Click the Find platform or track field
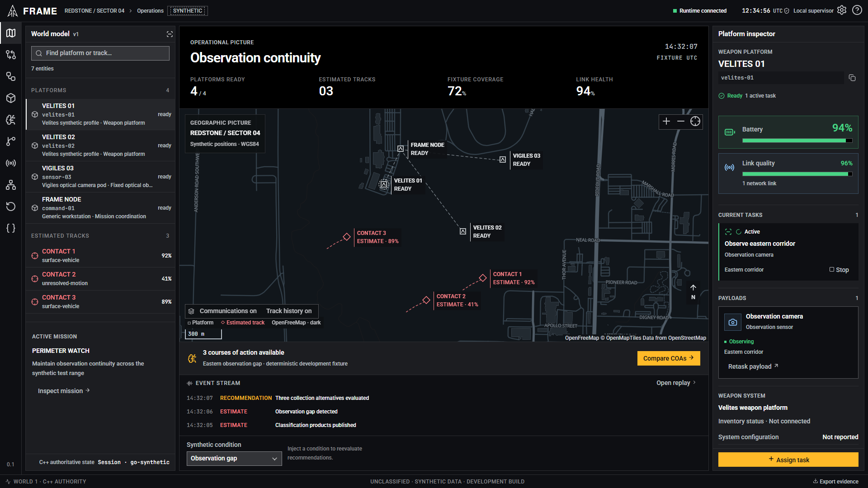 coord(100,53)
